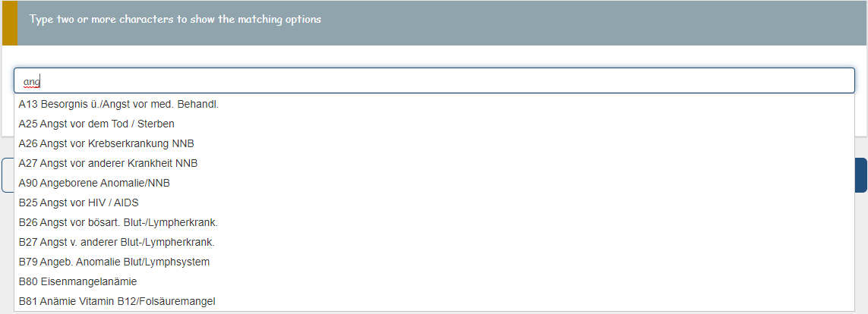Image resolution: width=868 pixels, height=314 pixels.
Task: Select A13 Besorgnis ü./Angst vor med. Behandl.
Action: pos(118,104)
